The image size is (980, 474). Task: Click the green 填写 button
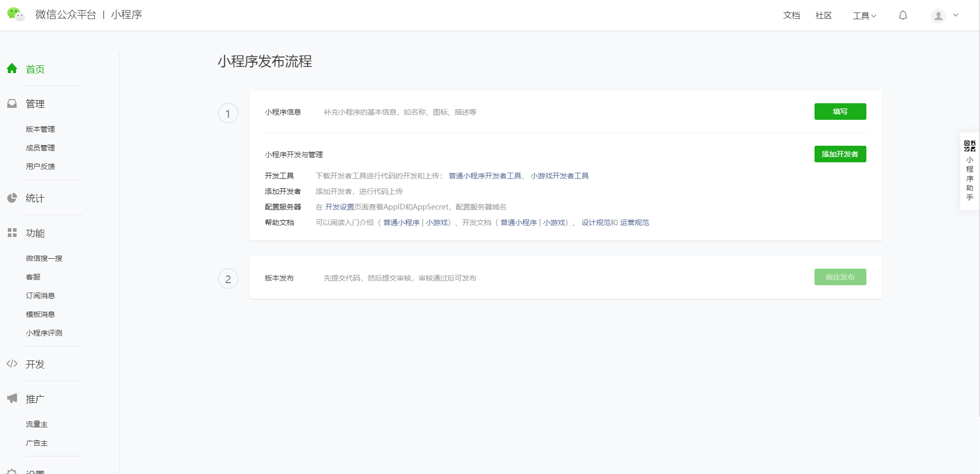pyautogui.click(x=840, y=111)
